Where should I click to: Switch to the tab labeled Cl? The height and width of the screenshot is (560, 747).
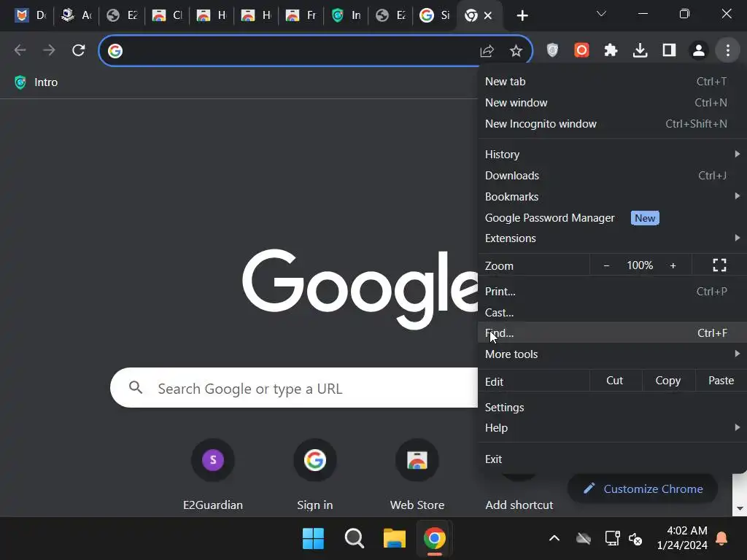tap(167, 16)
